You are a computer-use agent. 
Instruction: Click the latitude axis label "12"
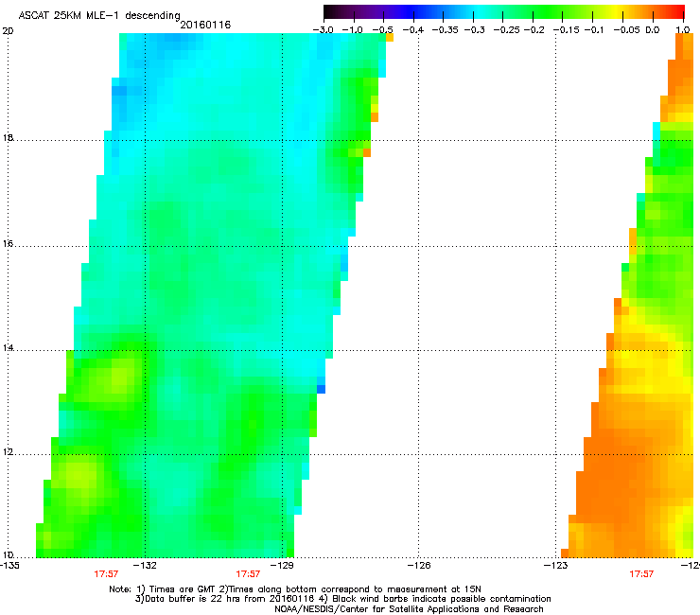pyautogui.click(x=8, y=452)
